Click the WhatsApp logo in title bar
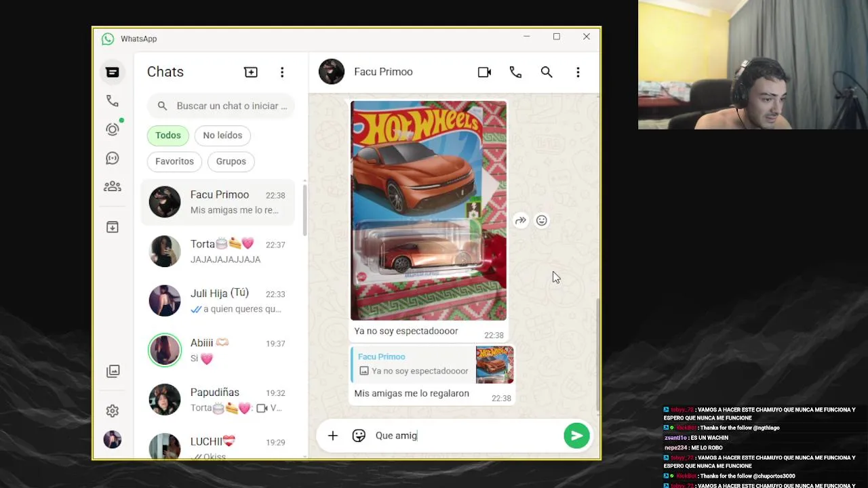868x488 pixels. coord(108,39)
